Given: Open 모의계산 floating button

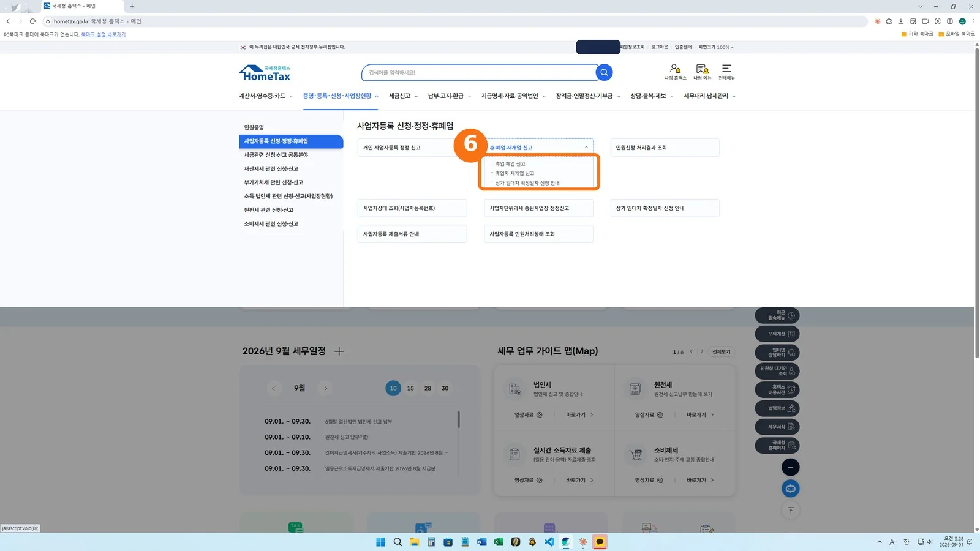Looking at the screenshot, I should pos(777,334).
